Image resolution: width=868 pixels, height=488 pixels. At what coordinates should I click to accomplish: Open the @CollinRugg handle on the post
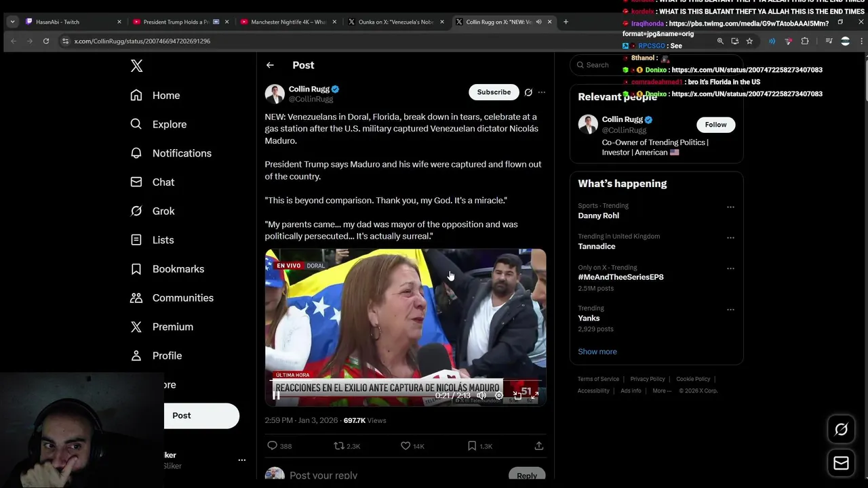(x=311, y=99)
